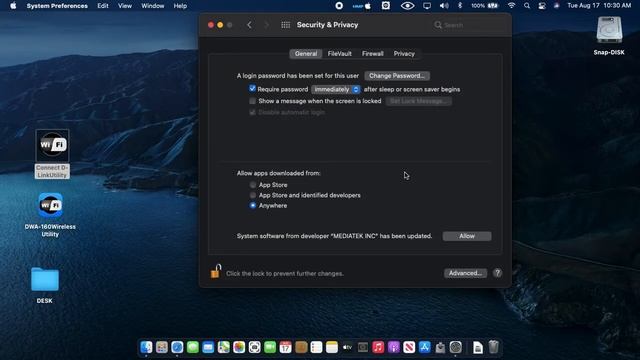Open Messages from the dock
The width and height of the screenshot is (640, 360).
click(x=193, y=347)
